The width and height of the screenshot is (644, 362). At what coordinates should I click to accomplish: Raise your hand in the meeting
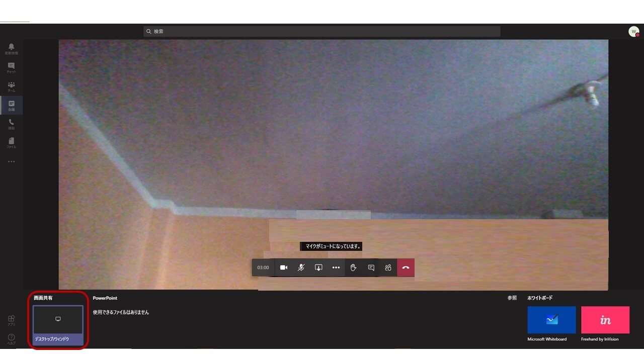353,267
